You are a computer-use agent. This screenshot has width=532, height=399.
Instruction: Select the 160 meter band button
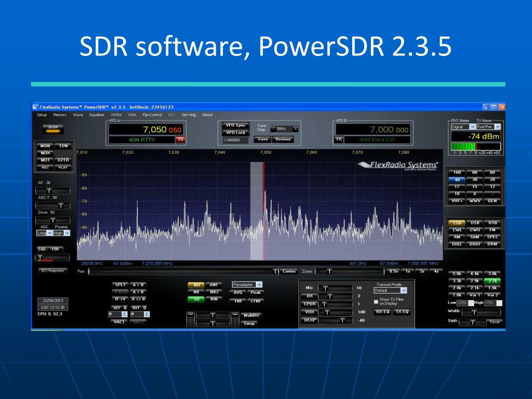tap(457, 172)
